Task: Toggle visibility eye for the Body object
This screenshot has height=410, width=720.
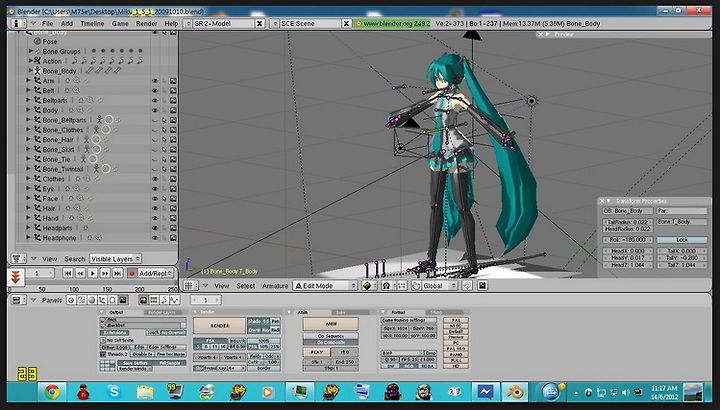Action: pyautogui.click(x=155, y=110)
